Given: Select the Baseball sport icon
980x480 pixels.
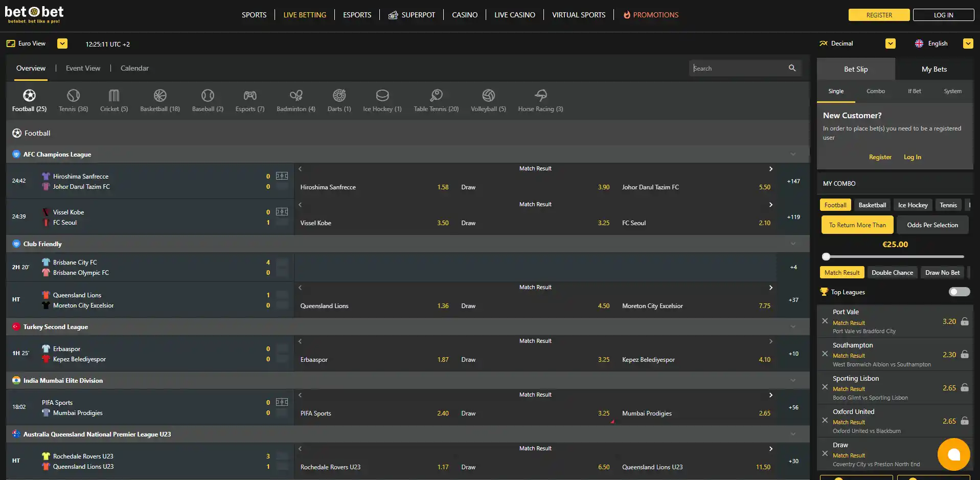Looking at the screenshot, I should 208,95.
